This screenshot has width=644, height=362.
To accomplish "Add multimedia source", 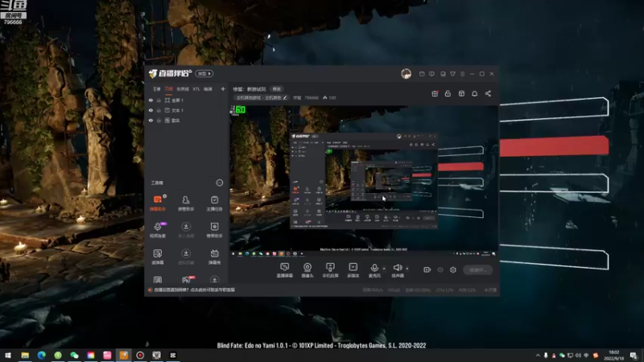I will 353,270.
